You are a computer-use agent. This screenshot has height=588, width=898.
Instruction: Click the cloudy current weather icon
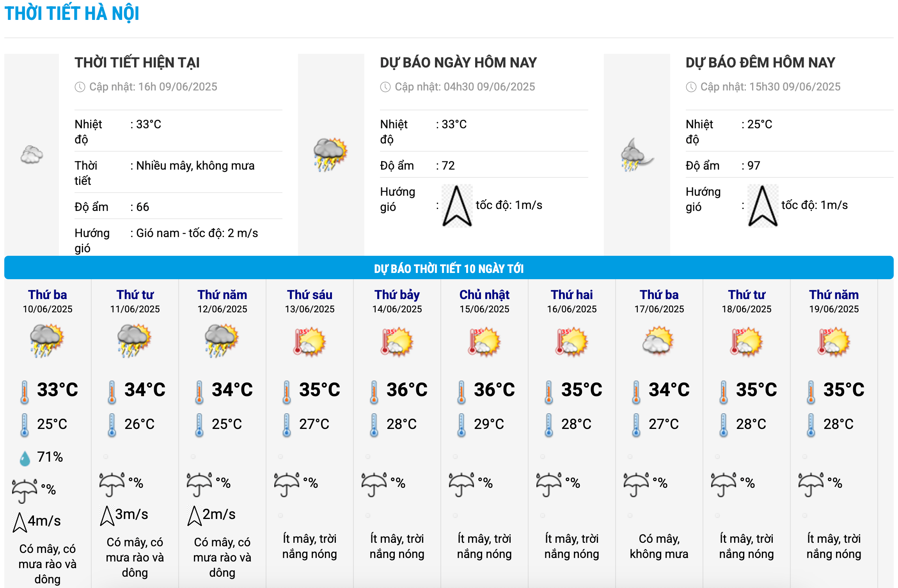click(x=32, y=155)
